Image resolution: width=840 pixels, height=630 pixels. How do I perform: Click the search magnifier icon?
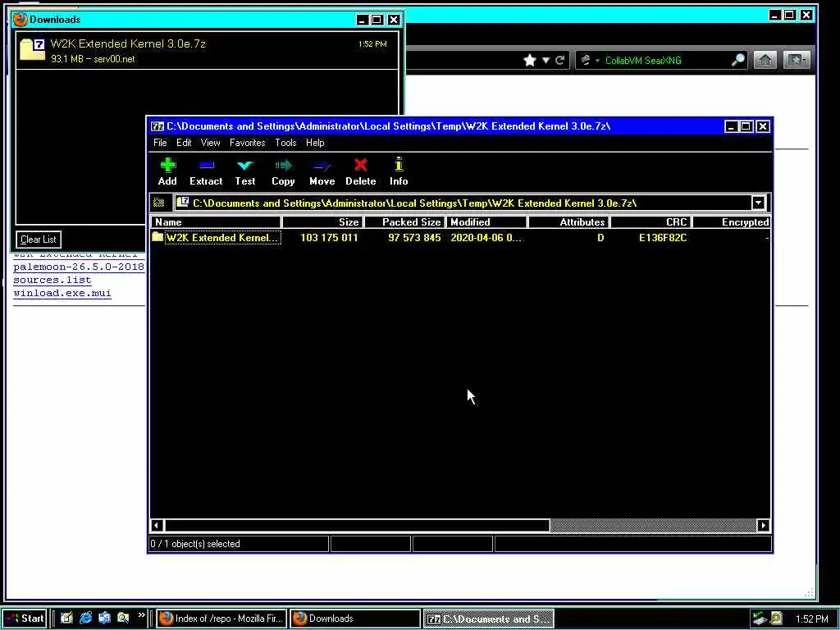[738, 60]
